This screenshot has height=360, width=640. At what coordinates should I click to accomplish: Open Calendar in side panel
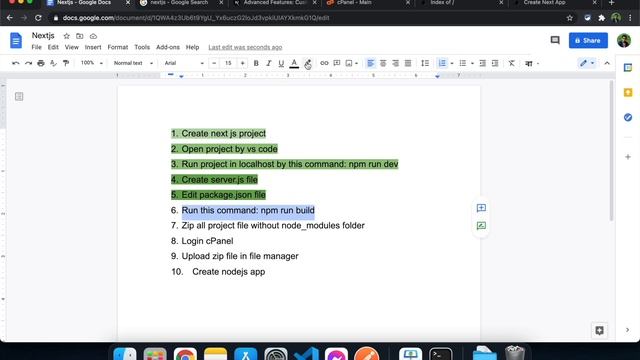[628, 68]
